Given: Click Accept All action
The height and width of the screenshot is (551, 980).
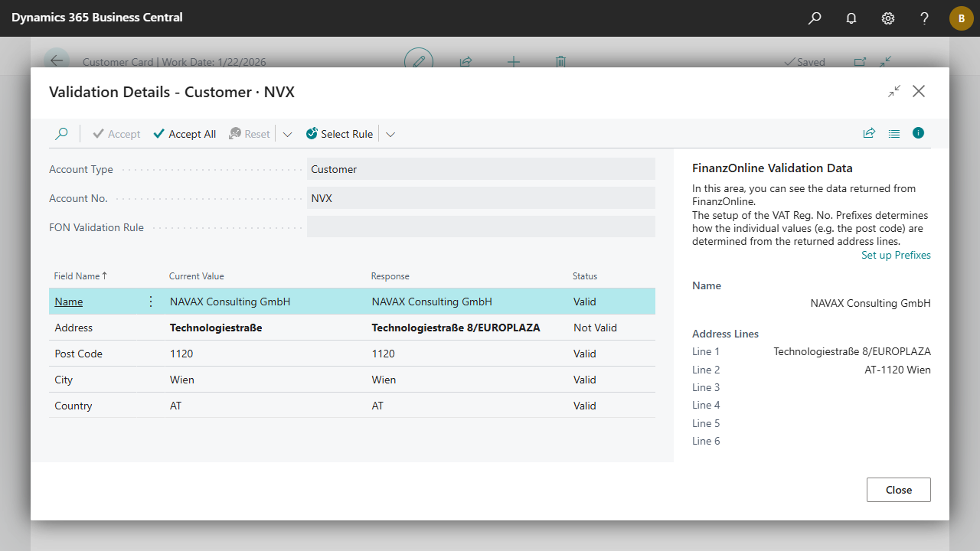Looking at the screenshot, I should 185,134.
